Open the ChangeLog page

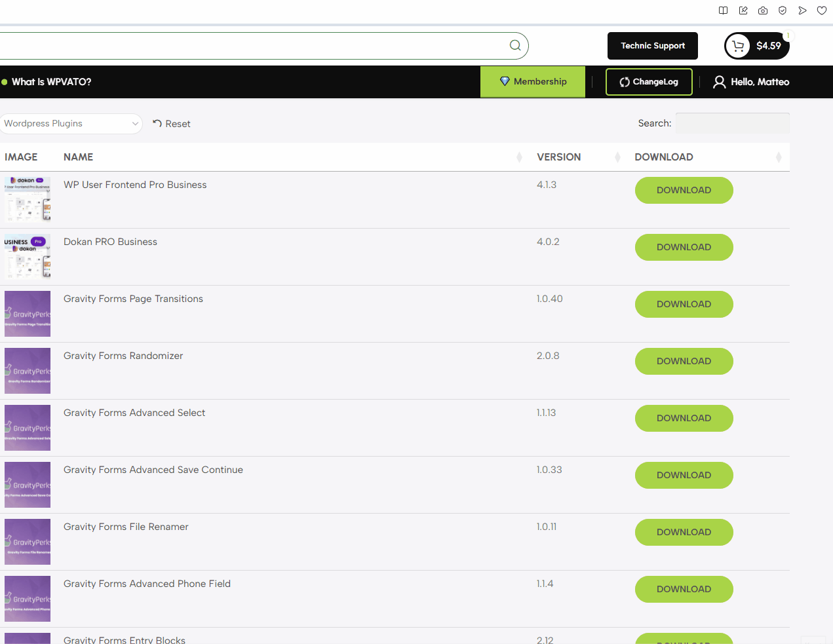[x=649, y=82]
